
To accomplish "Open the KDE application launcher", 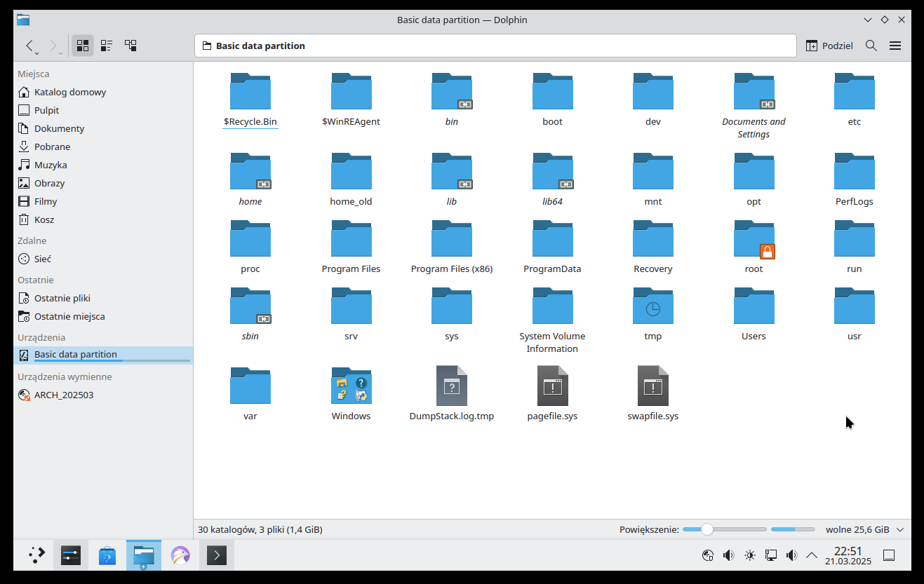I will tap(36, 555).
